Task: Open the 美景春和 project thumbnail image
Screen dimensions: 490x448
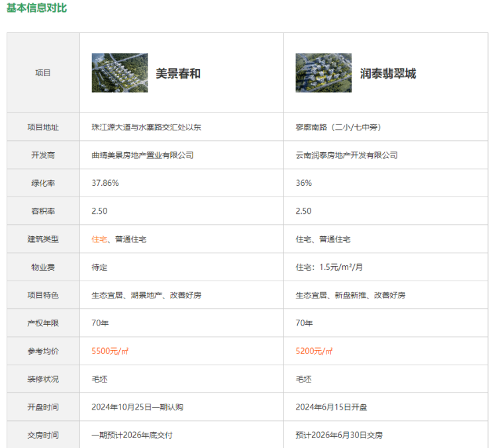Action: (x=120, y=73)
